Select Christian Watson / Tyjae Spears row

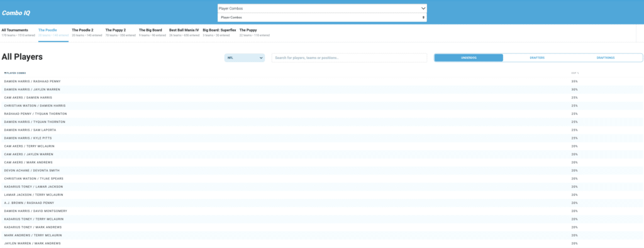322,179
